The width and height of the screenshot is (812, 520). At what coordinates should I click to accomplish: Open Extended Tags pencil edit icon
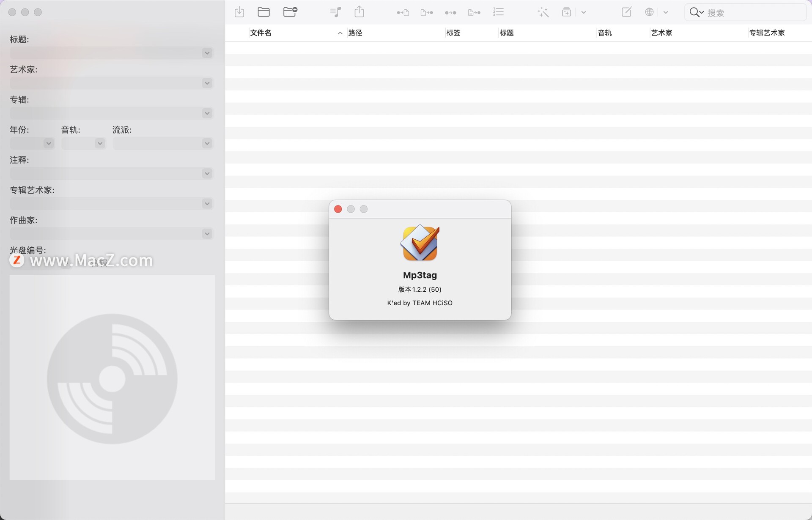pos(626,12)
